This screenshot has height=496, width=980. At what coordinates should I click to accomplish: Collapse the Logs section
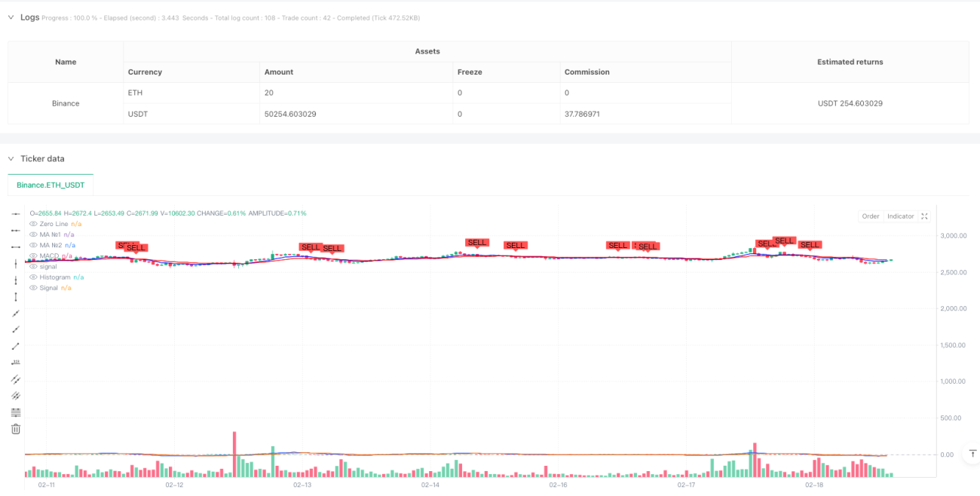(11, 17)
